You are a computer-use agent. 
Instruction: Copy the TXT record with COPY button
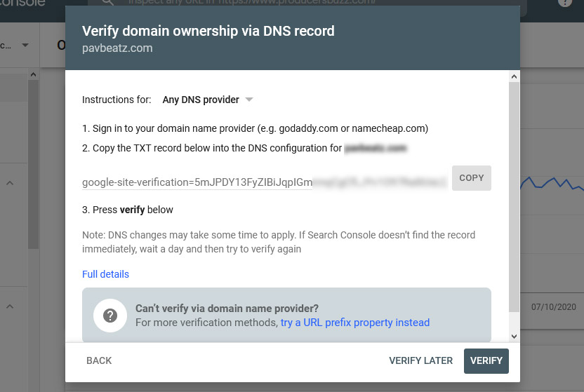(x=472, y=178)
